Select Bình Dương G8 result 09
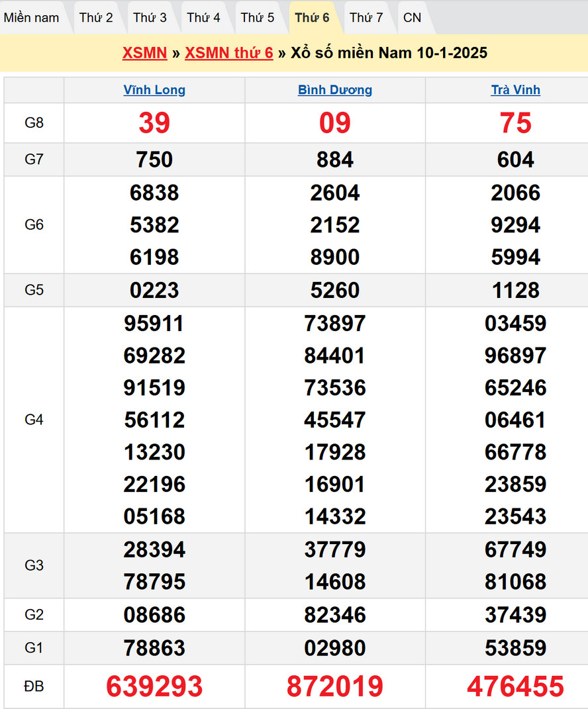The height and width of the screenshot is (709, 588). (x=335, y=123)
